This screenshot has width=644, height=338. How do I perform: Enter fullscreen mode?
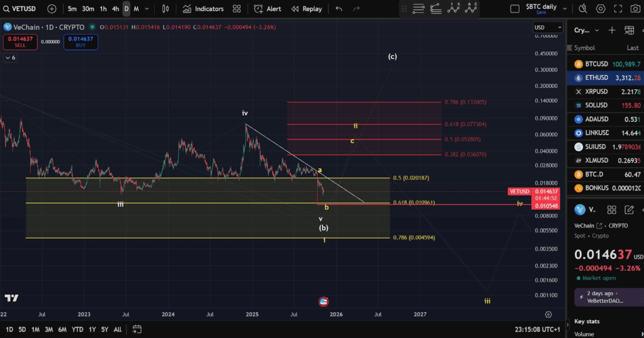pyautogui.click(x=618, y=9)
